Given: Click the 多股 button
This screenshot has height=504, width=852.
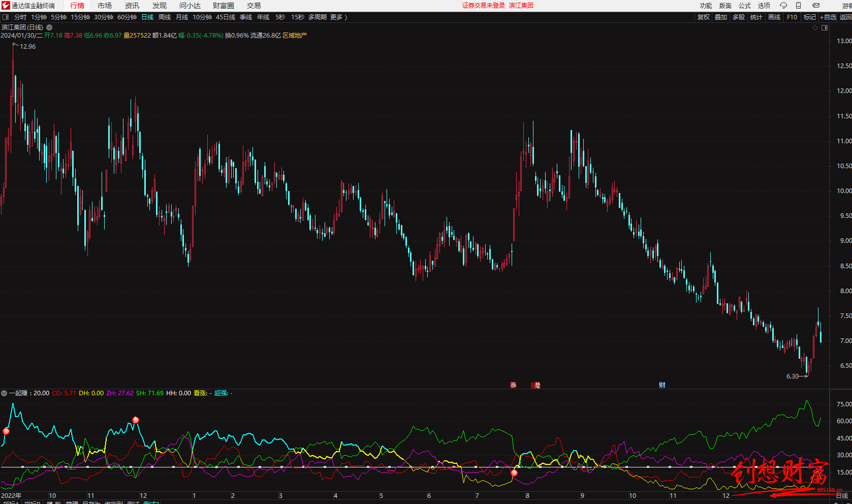Looking at the screenshot, I should [739, 17].
